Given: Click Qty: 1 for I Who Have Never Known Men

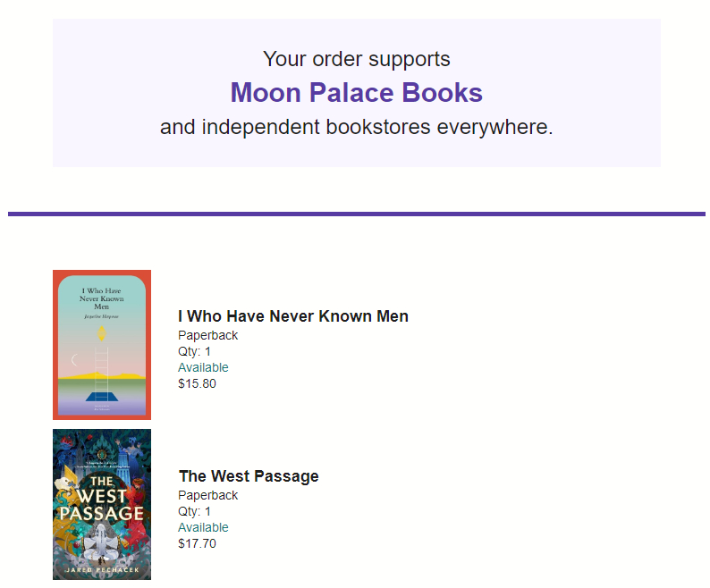Looking at the screenshot, I should (x=194, y=351).
